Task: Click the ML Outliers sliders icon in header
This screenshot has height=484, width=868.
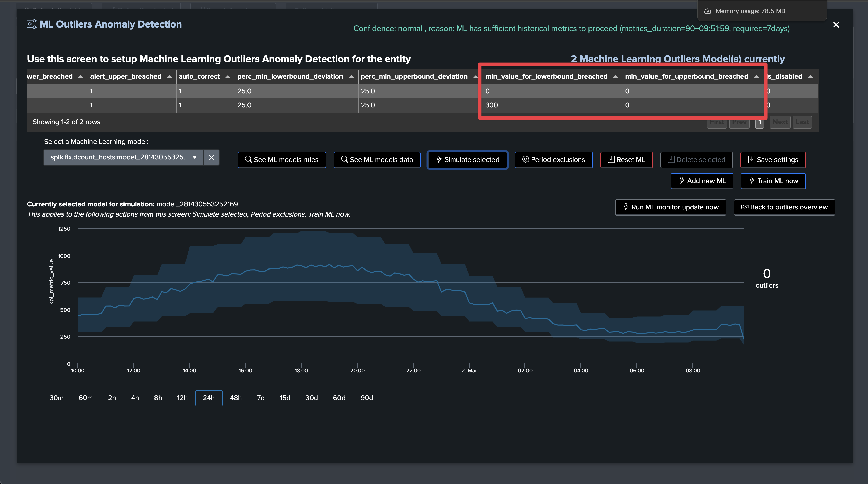Action: pyautogui.click(x=32, y=24)
